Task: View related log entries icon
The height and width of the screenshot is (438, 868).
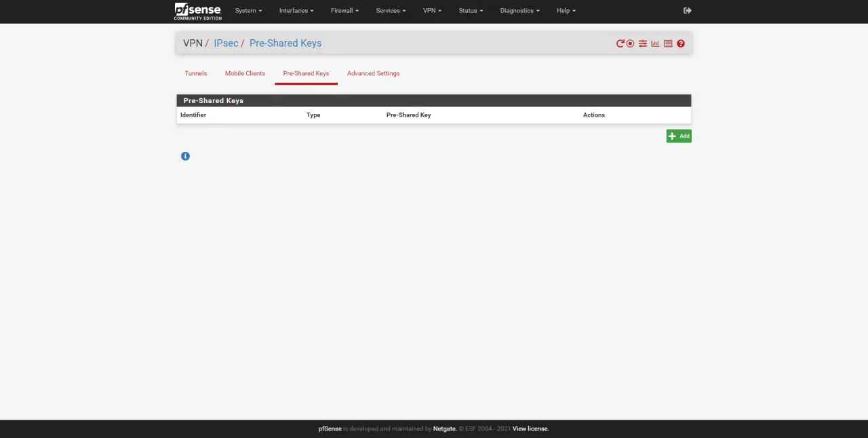Action: coord(668,43)
